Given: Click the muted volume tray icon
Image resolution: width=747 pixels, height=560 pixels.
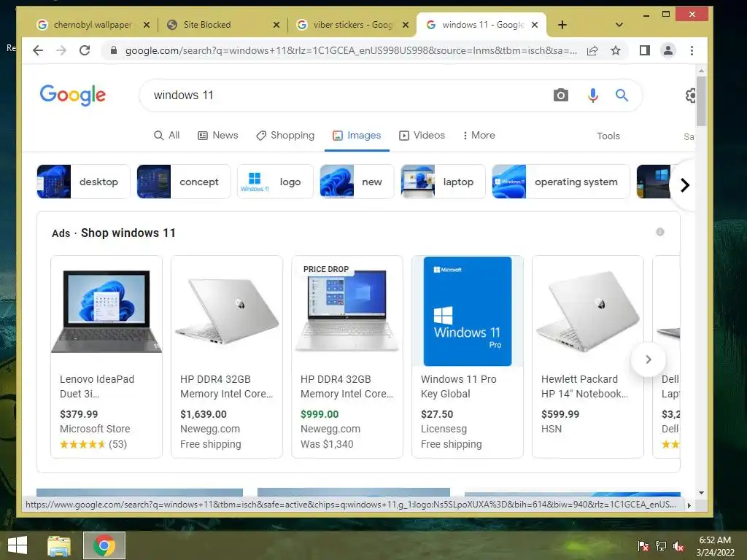Looking at the screenshot, I should [678, 546].
